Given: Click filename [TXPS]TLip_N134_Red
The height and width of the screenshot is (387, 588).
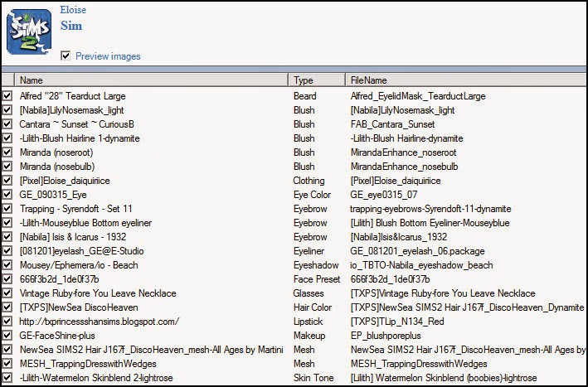Looking at the screenshot, I should 397,322.
